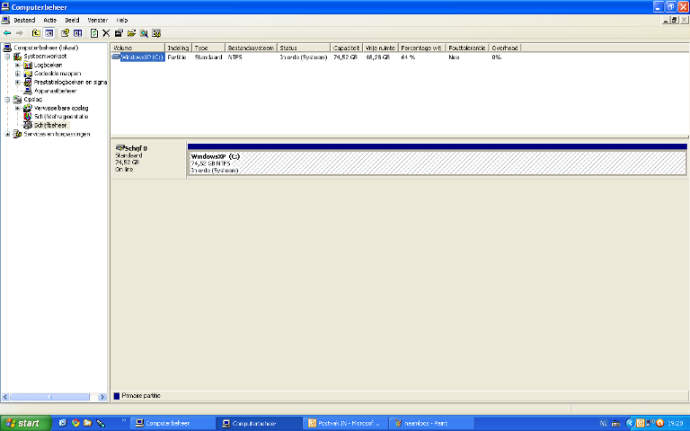Click the forward arrow in the toolbar
Screen dimensions: 690x431
pyautogui.click(x=19, y=33)
